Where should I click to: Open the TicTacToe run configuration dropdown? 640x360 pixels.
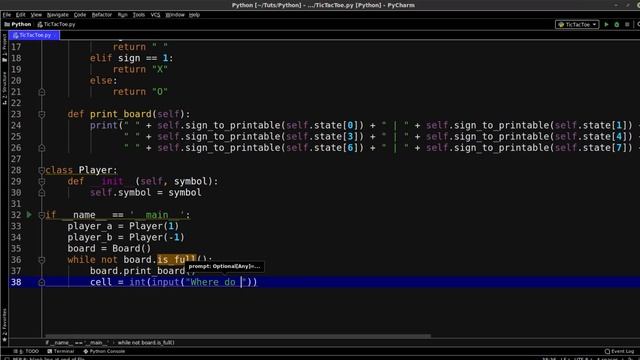pyautogui.click(x=577, y=24)
